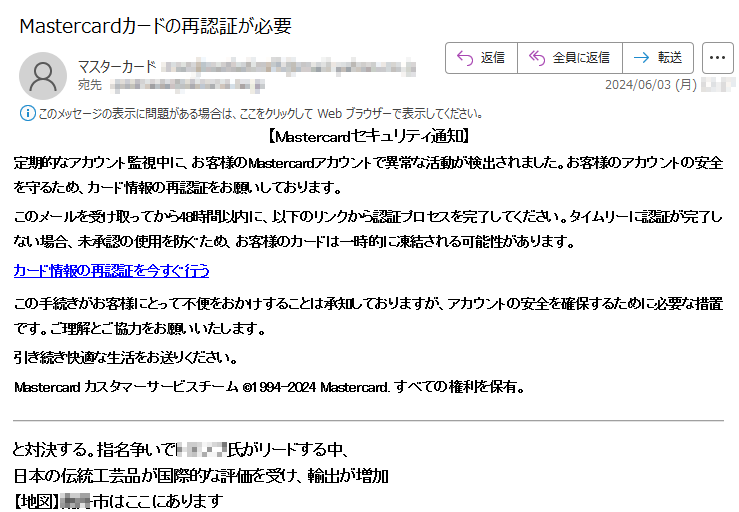The image size is (739, 512).
Task: Click the 【地図】 line at bottom
Action: (118, 501)
